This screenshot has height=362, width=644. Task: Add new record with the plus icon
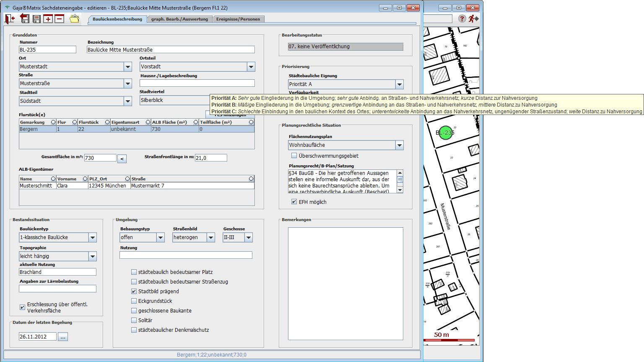(48, 19)
